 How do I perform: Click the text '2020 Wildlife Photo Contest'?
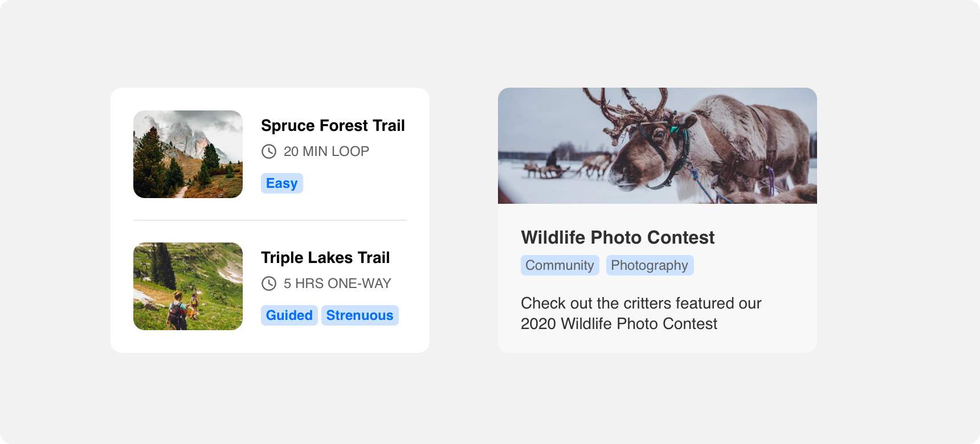(619, 324)
